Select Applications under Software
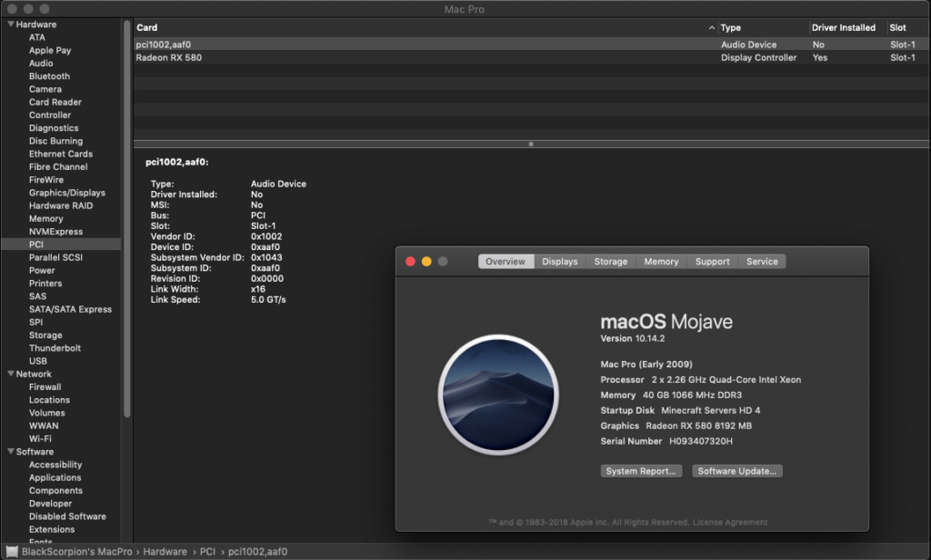 pyautogui.click(x=55, y=477)
